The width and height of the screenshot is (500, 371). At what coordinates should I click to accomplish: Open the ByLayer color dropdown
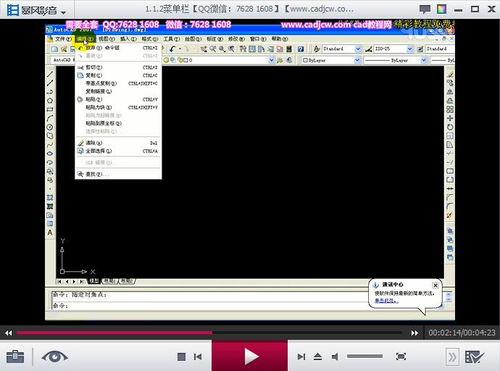point(357,60)
